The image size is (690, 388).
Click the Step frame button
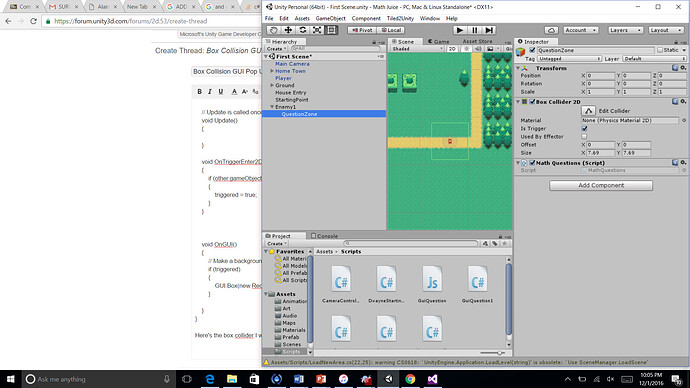(x=489, y=30)
